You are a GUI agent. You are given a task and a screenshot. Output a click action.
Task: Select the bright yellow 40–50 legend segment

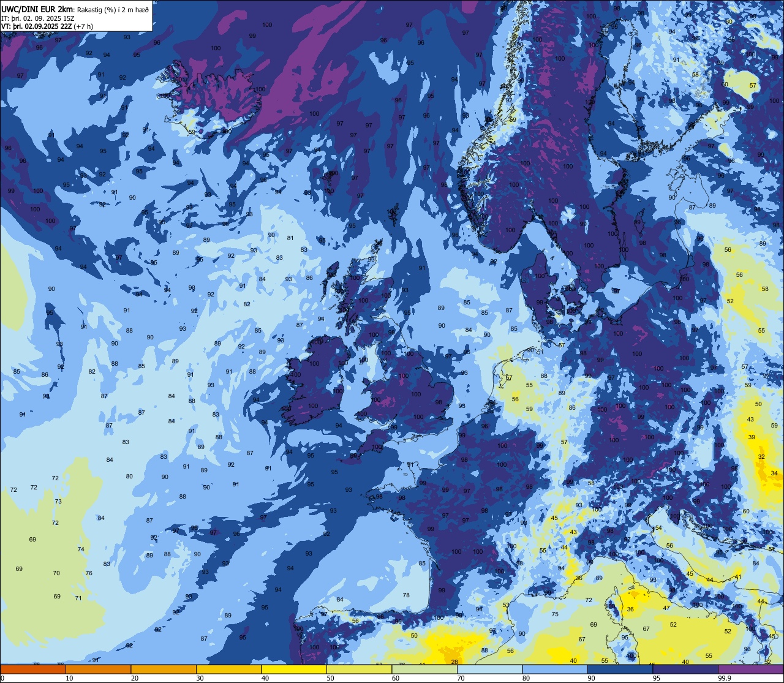point(294,669)
